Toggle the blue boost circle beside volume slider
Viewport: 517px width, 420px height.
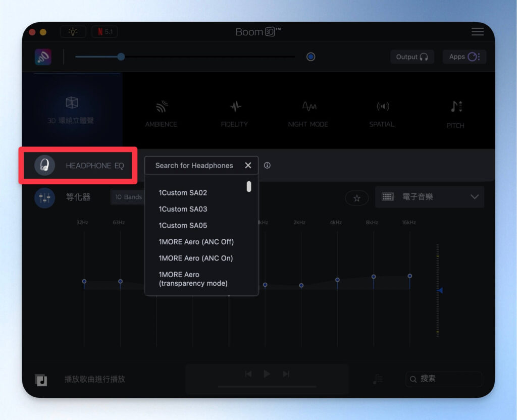311,57
